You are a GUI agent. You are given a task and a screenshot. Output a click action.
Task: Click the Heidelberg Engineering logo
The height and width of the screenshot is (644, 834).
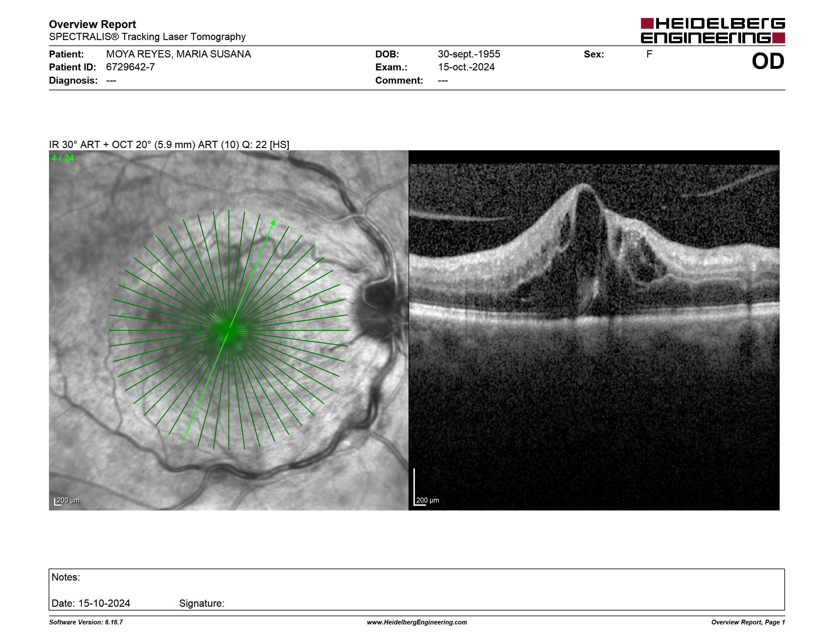713,31
